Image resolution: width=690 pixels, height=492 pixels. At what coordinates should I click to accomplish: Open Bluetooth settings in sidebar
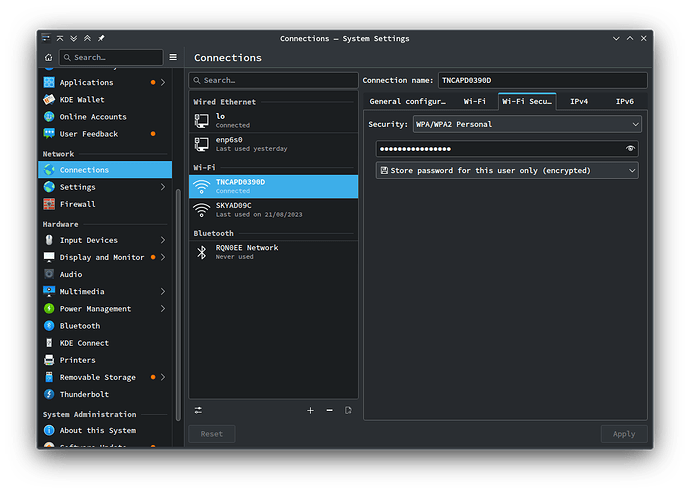[x=105, y=326]
